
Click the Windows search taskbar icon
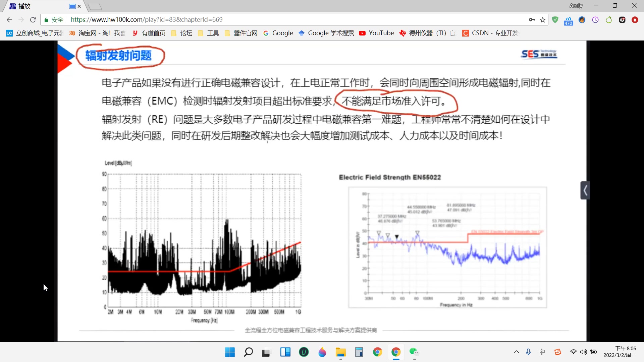249,352
